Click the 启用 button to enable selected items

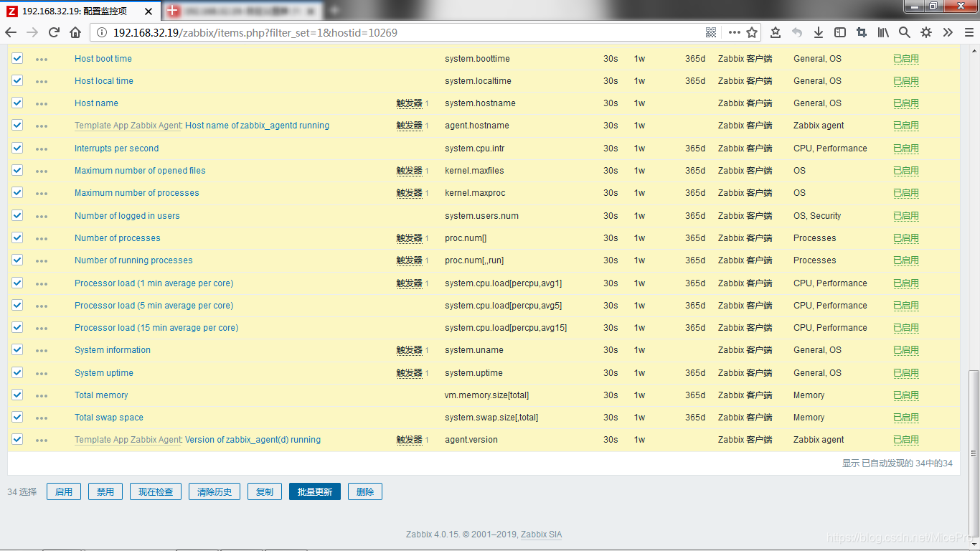pyautogui.click(x=64, y=491)
